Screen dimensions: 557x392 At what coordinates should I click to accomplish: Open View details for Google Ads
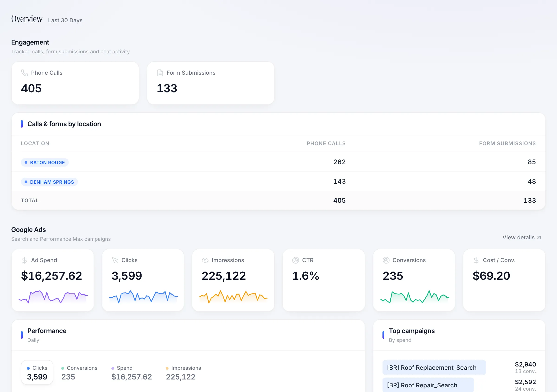coord(521,238)
